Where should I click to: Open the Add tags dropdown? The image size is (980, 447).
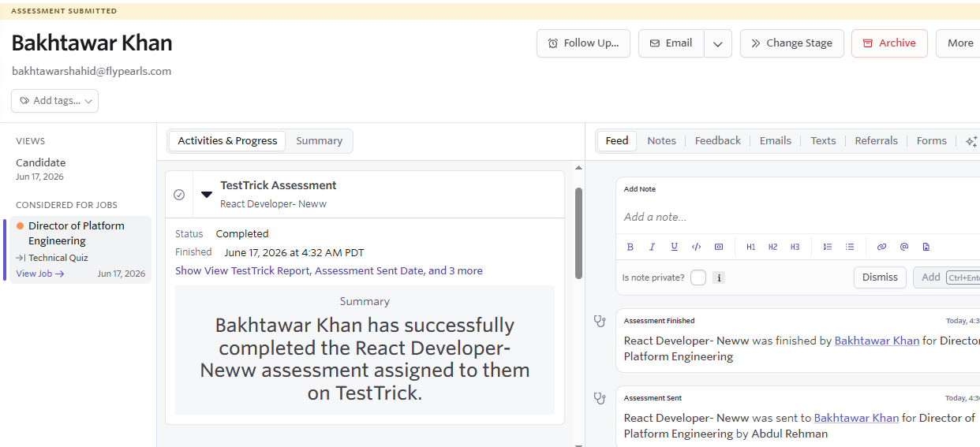pyautogui.click(x=54, y=101)
